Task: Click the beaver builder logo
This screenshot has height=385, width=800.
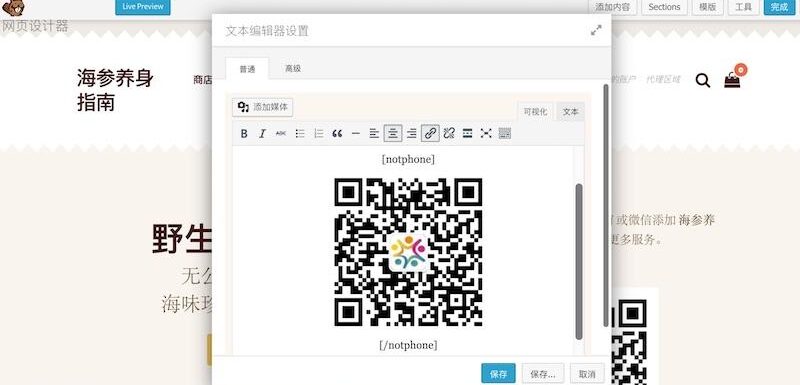Action: pos(13,8)
